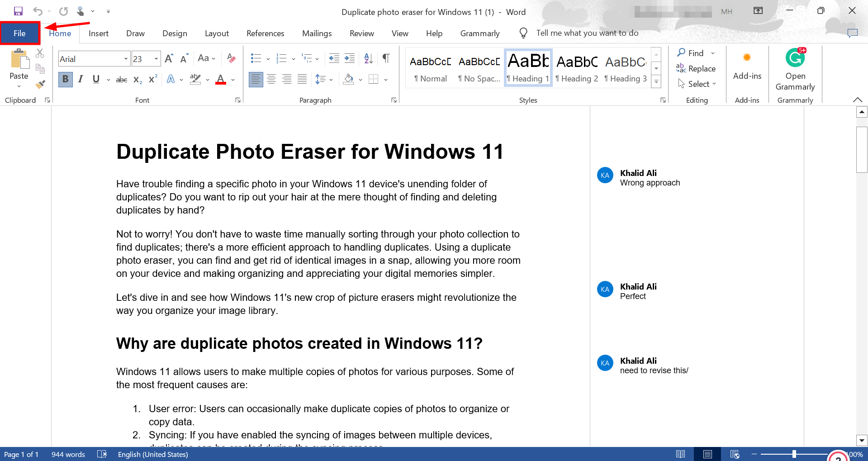Open the font size dropdown
The image size is (868, 461).
pos(156,59)
